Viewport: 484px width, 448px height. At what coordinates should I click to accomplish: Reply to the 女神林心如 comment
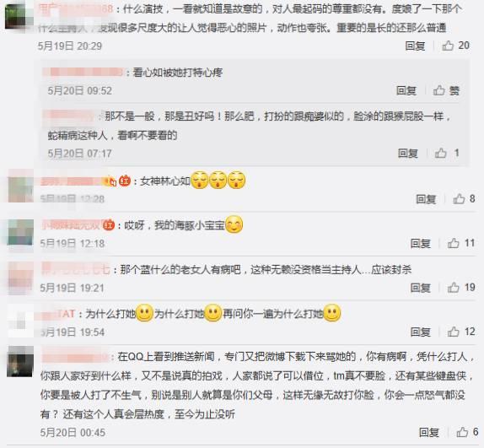click(x=426, y=199)
